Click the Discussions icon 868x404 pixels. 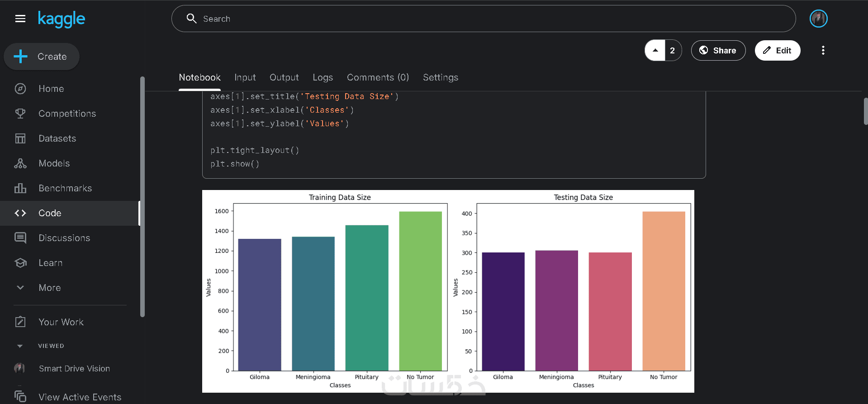[20, 238]
